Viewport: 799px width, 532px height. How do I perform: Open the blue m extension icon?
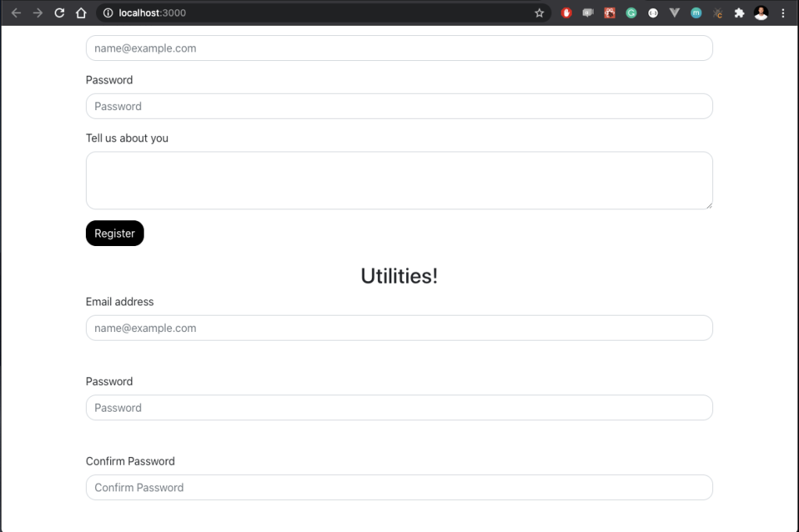(x=695, y=12)
